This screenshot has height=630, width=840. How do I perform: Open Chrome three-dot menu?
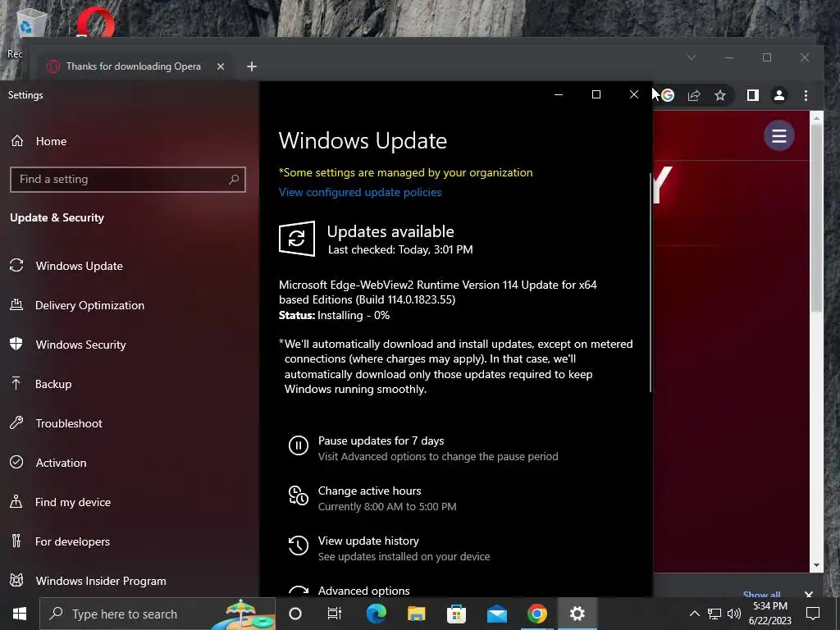806,95
